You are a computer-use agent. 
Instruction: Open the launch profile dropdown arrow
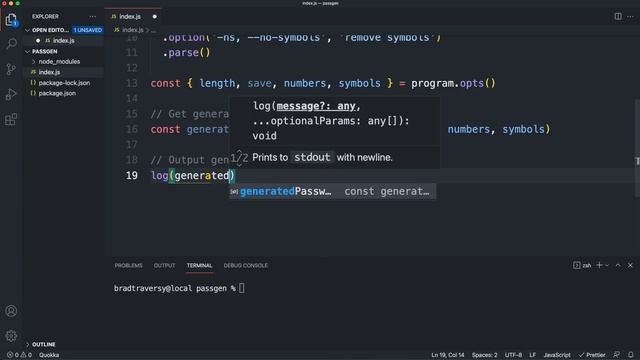pyautogui.click(x=607, y=265)
